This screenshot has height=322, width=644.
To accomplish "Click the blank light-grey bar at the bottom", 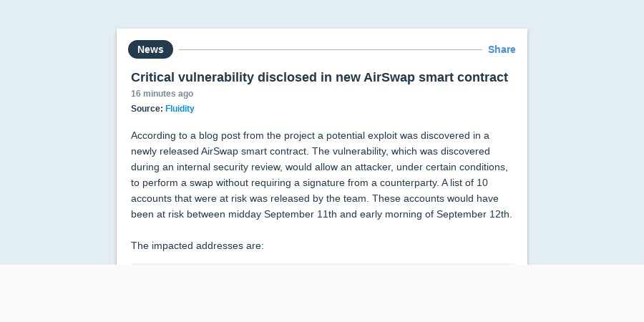I will (322, 293).
